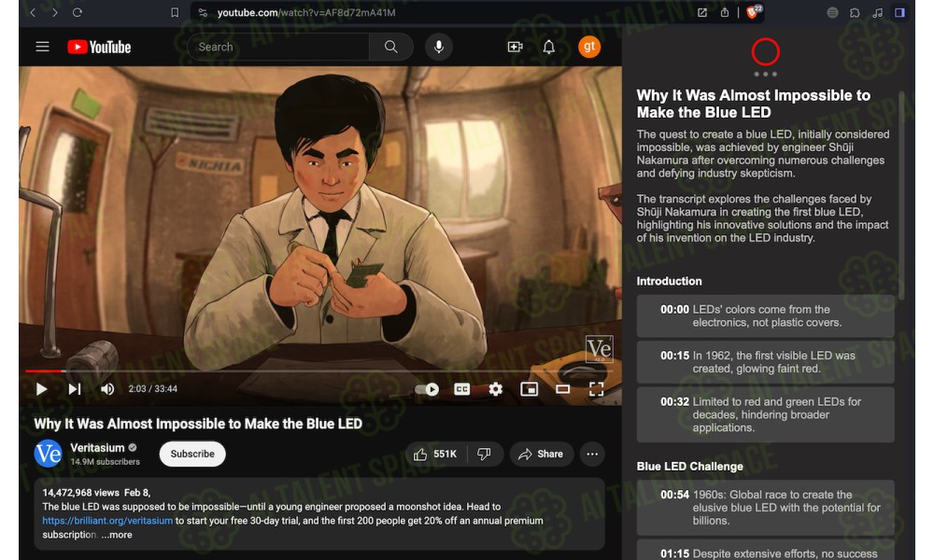934x560 pixels.
Task: Click the 'Introduction' section heading
Action: pyautogui.click(x=669, y=282)
